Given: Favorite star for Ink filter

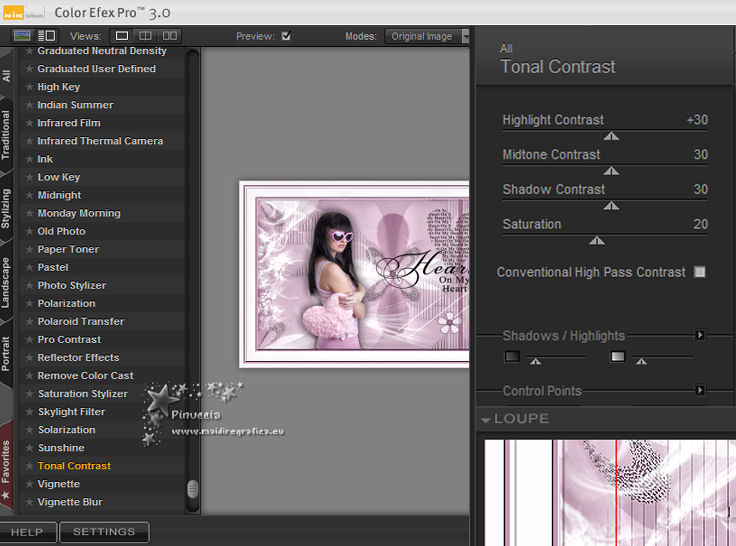Looking at the screenshot, I should coord(30,159).
